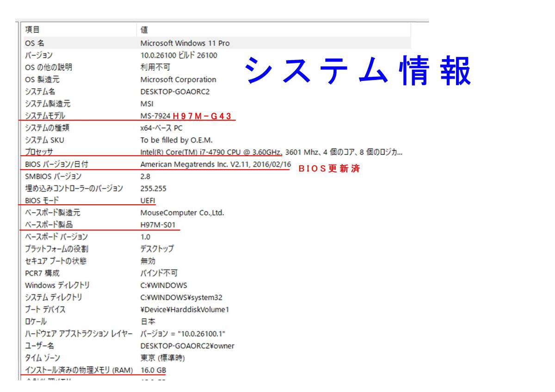Click the デスクトップ value
555x392 pixels.
point(157,249)
